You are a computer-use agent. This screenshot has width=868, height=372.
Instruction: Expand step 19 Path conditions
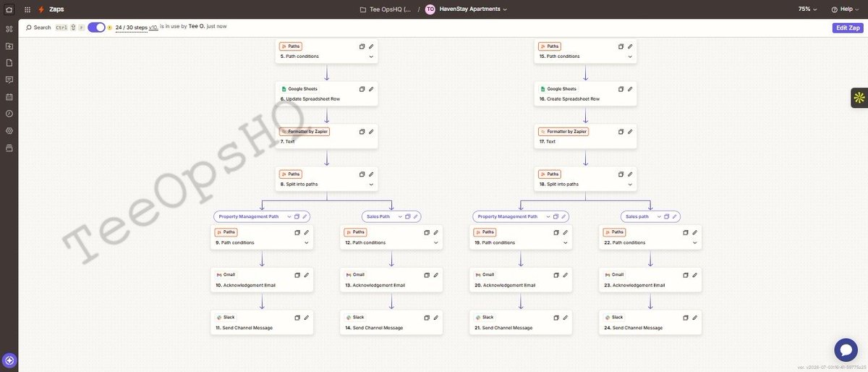(x=566, y=243)
